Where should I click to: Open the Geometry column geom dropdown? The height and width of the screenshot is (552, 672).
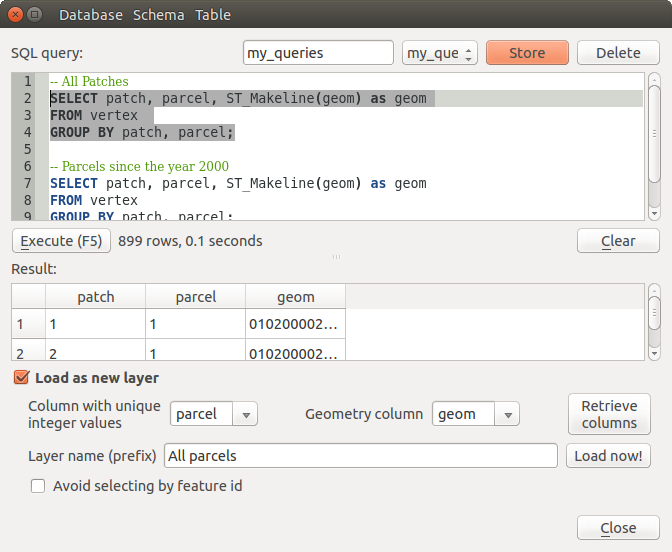tap(475, 414)
